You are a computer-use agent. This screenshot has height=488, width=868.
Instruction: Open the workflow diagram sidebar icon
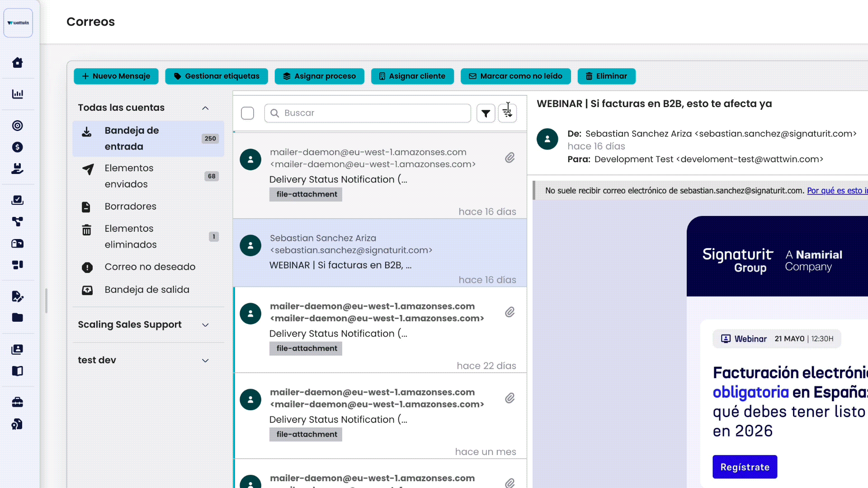point(18,221)
